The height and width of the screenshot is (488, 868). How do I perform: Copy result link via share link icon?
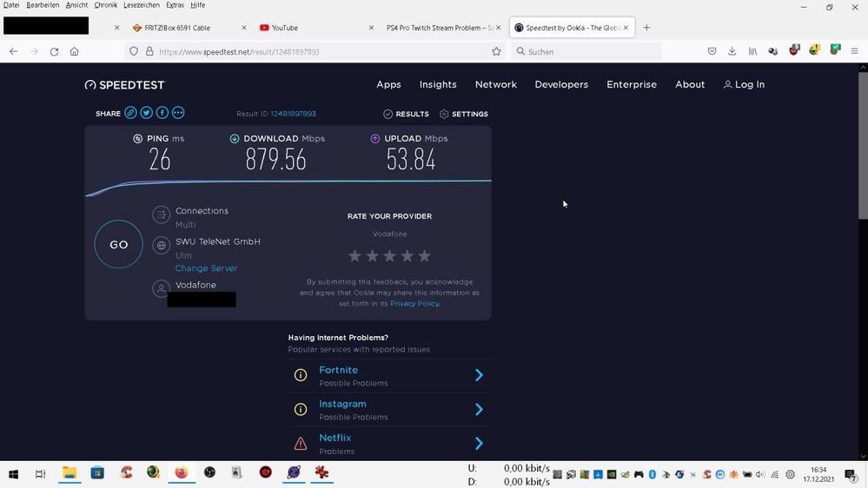pos(130,113)
